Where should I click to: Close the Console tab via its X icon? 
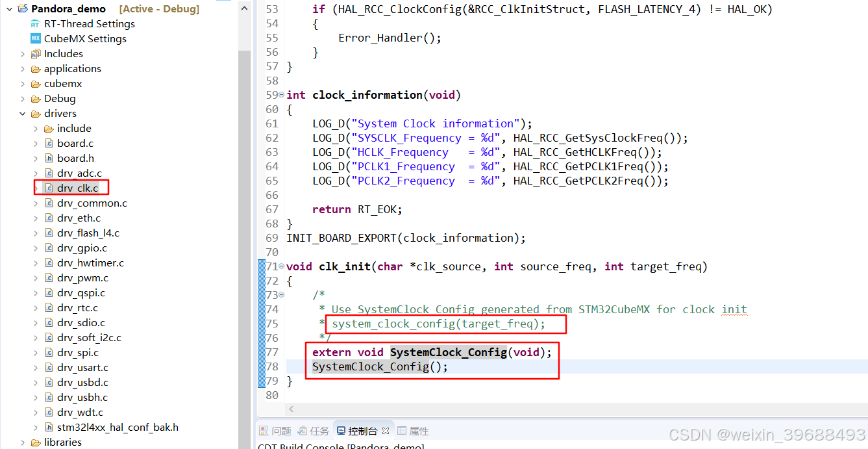pyautogui.click(x=385, y=431)
